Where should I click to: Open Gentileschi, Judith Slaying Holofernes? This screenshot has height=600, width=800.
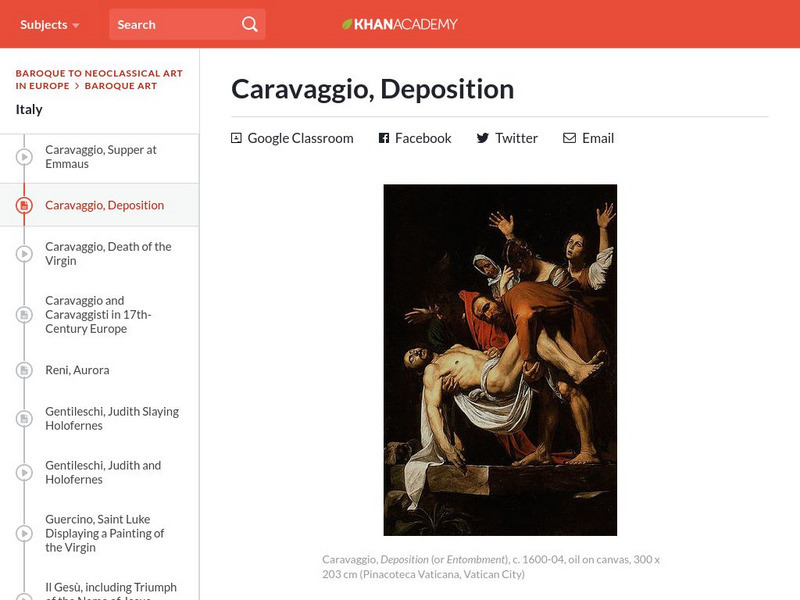pos(112,418)
